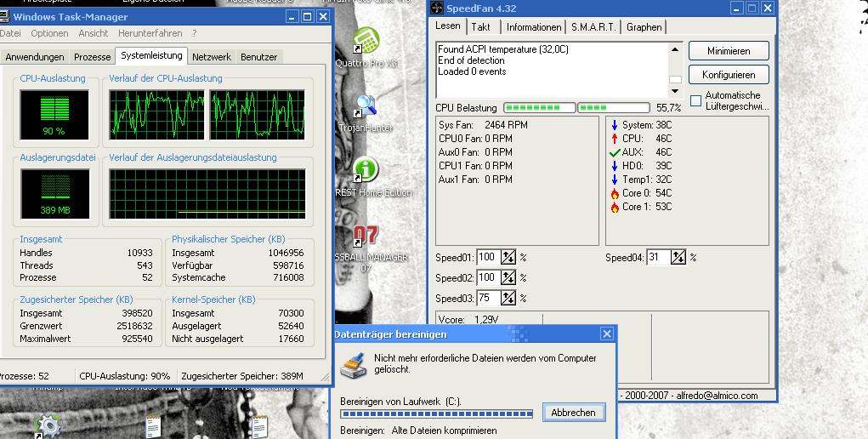Click the Auslagerungsdateiauslastung history graph
This screenshot has width=868, height=439.
207,194
